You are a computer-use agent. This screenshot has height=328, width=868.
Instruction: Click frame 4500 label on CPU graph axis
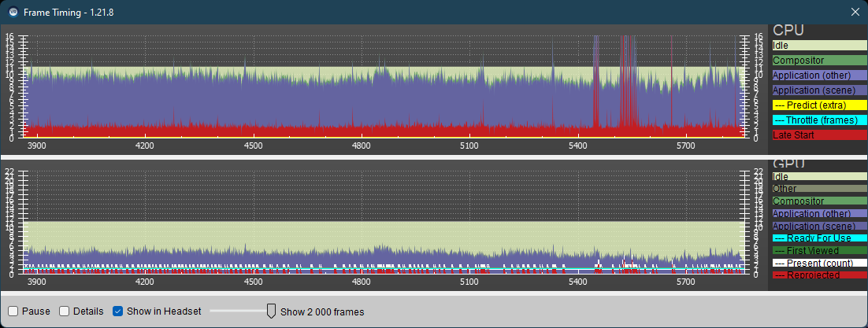[x=253, y=146]
